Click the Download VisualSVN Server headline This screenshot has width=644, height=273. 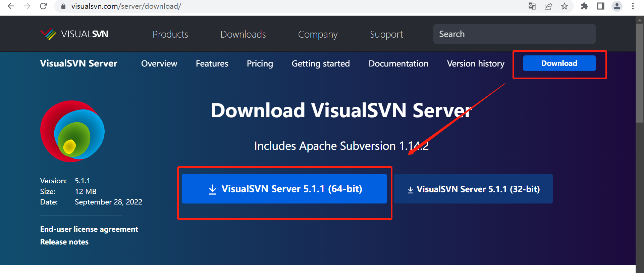[341, 110]
